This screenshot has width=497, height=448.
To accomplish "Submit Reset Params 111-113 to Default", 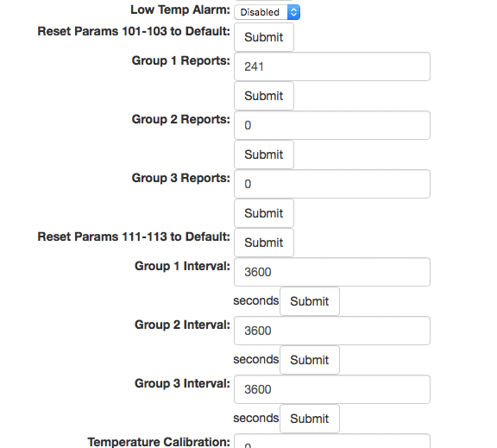I will coord(264,243).
